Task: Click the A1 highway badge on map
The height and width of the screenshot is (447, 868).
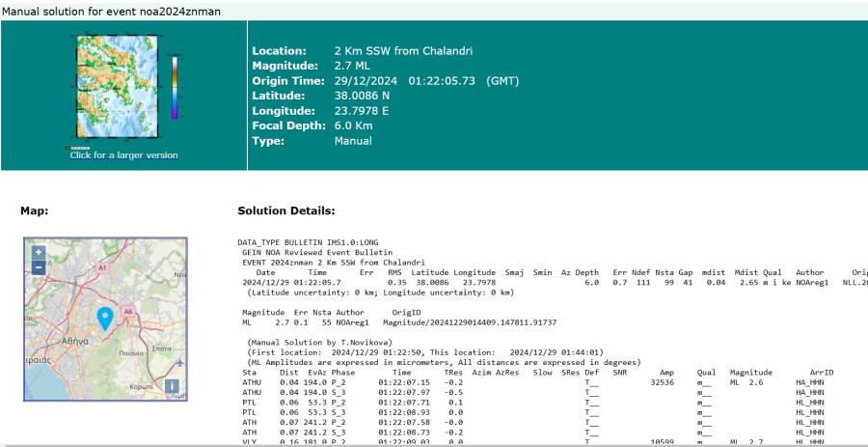Action: (x=101, y=267)
